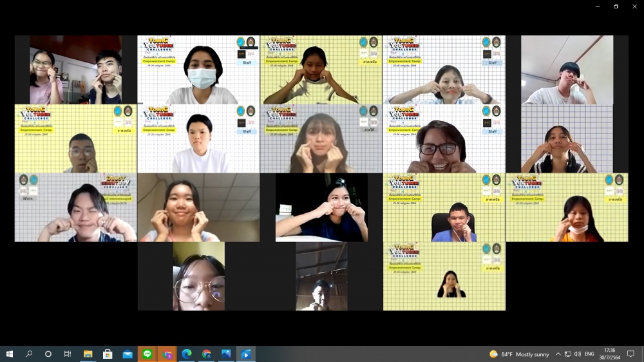This screenshot has height=362, width=644.
Task: Switch to the Google Chrome taskbar icon
Action: [207, 354]
